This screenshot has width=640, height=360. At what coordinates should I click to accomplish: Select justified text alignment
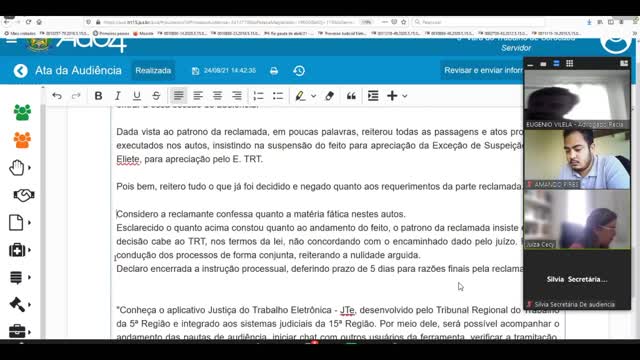[x=178, y=96]
